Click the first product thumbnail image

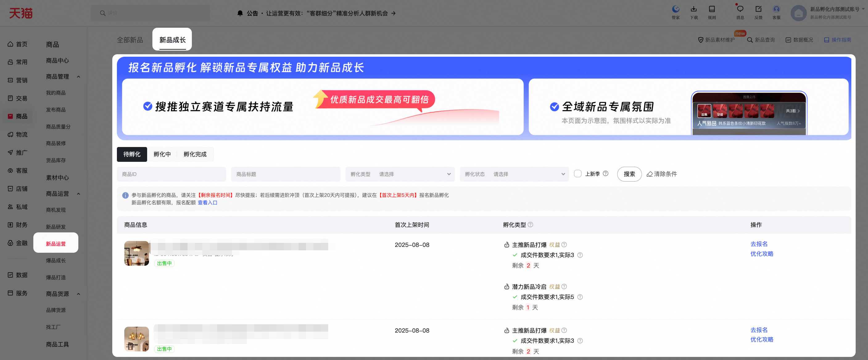pyautogui.click(x=136, y=253)
